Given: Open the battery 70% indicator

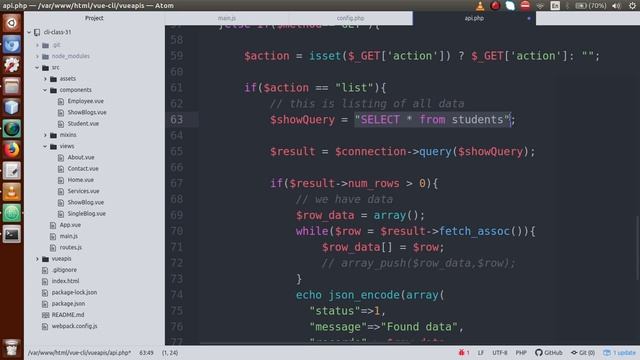Looking at the screenshot, I should coord(590,6).
